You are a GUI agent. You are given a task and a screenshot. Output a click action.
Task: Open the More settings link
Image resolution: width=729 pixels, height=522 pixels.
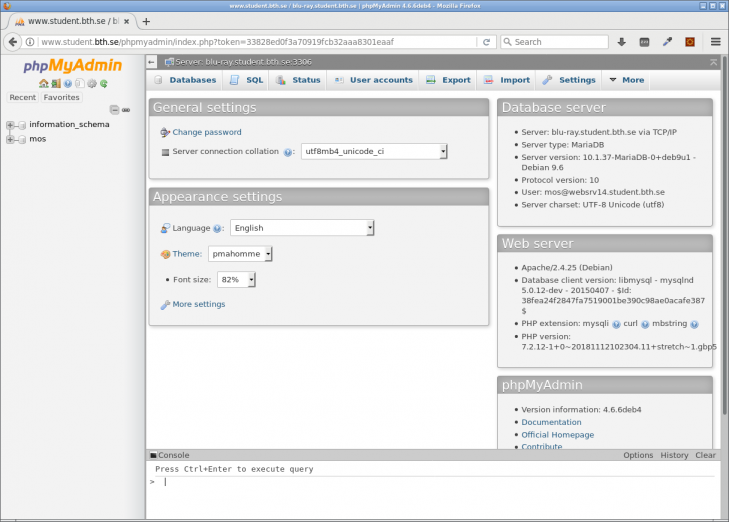199,304
